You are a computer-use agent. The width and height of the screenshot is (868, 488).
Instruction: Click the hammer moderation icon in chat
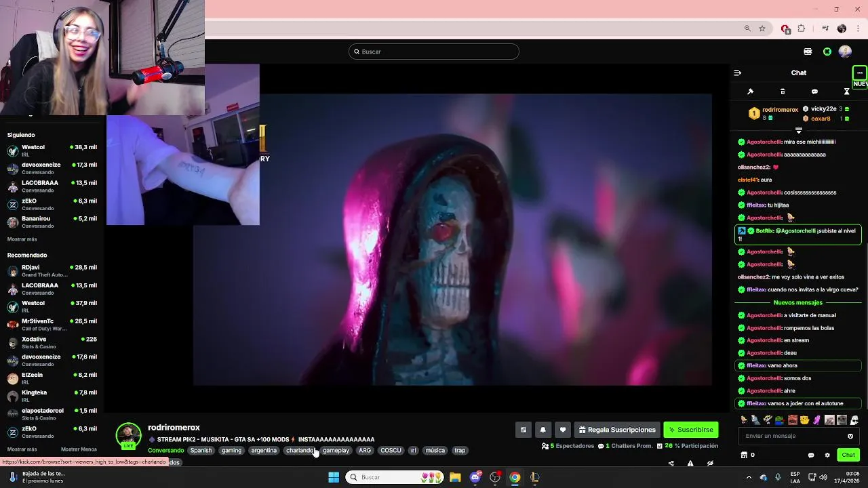point(751,91)
